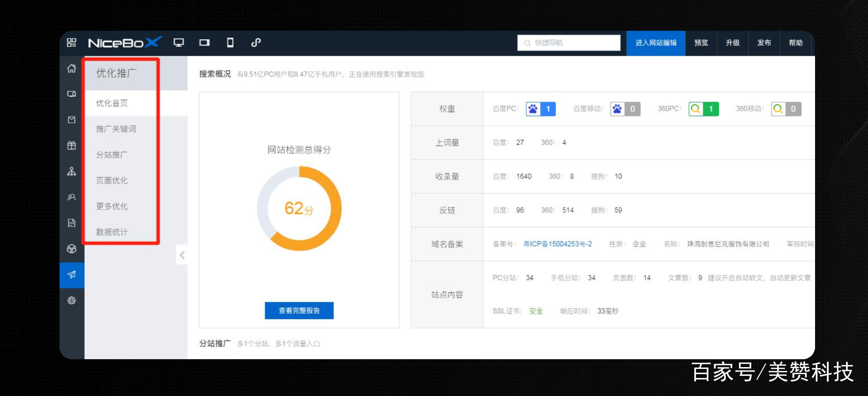The height and width of the screenshot is (396, 868).
Task: Open 帮助 in top bar
Action: pos(795,42)
